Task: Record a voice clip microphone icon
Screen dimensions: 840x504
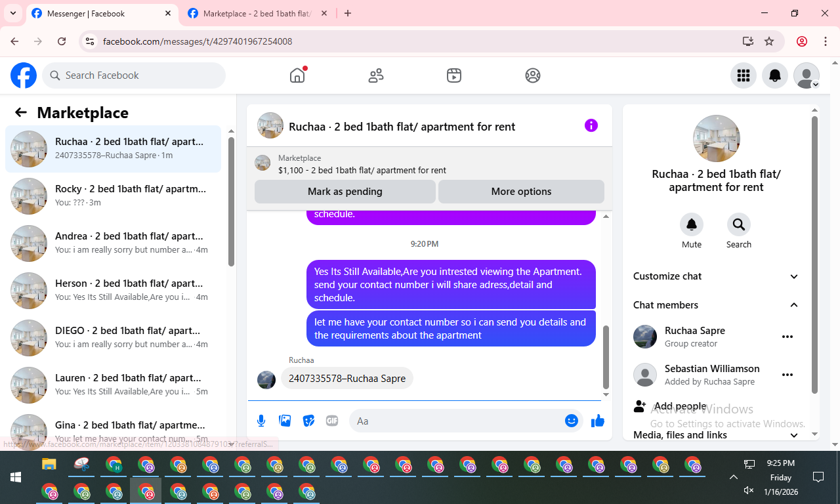Action: pos(261,421)
